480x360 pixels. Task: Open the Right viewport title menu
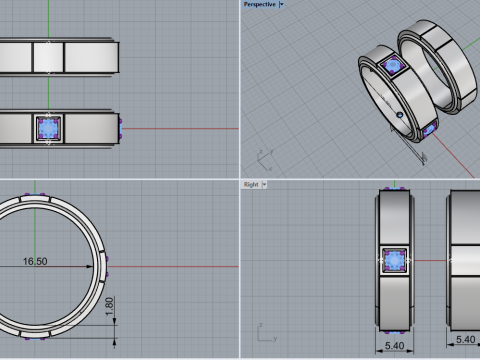pos(251,184)
